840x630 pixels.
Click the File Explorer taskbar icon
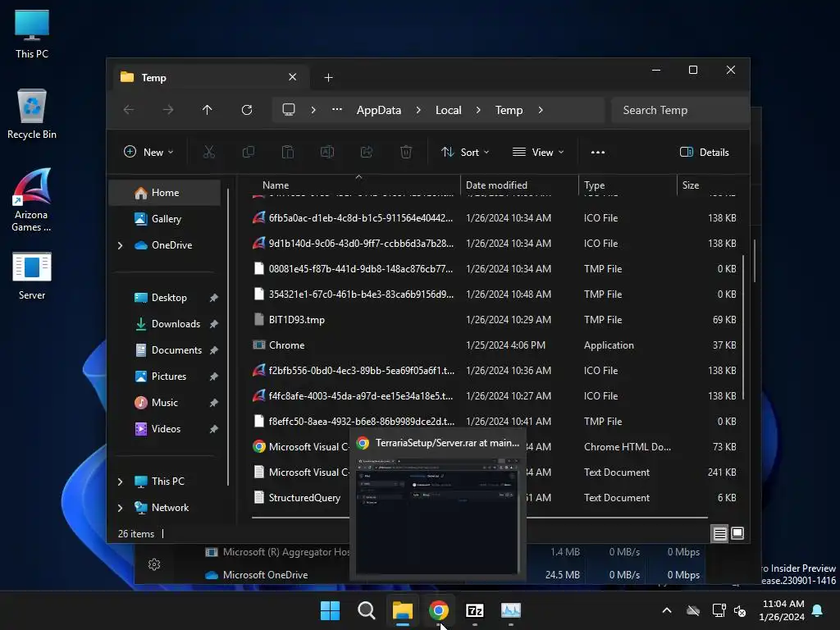402,610
